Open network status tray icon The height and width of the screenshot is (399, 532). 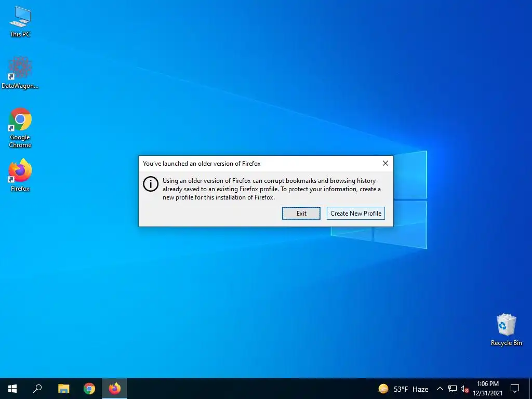pyautogui.click(x=453, y=389)
